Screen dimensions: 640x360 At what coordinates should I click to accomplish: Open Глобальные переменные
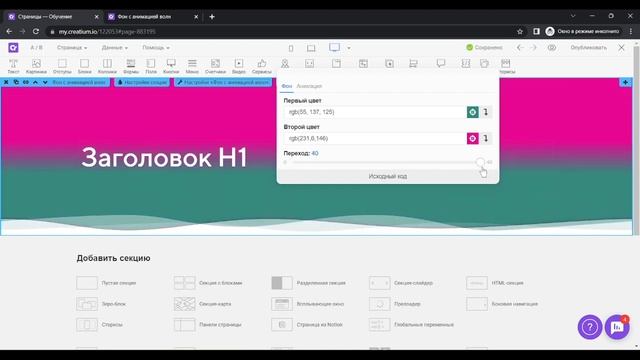[411, 325]
